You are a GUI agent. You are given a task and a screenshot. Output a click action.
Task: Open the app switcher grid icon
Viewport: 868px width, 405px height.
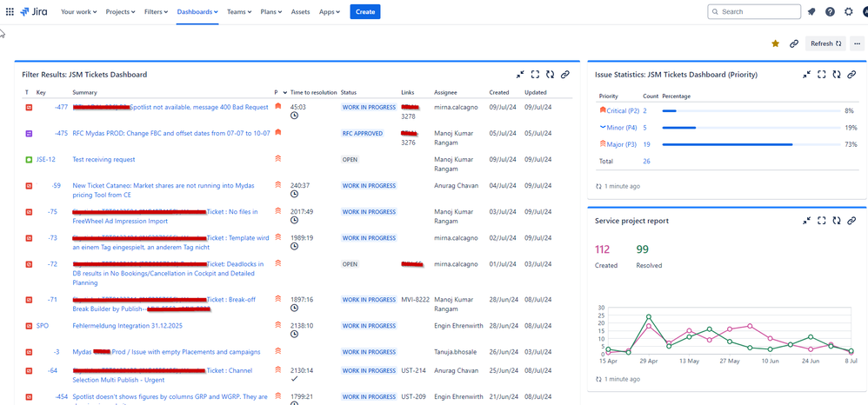pos(10,11)
